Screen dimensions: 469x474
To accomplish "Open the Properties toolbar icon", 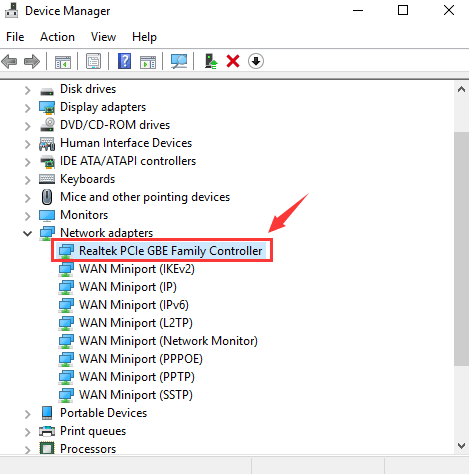I will point(94,61).
